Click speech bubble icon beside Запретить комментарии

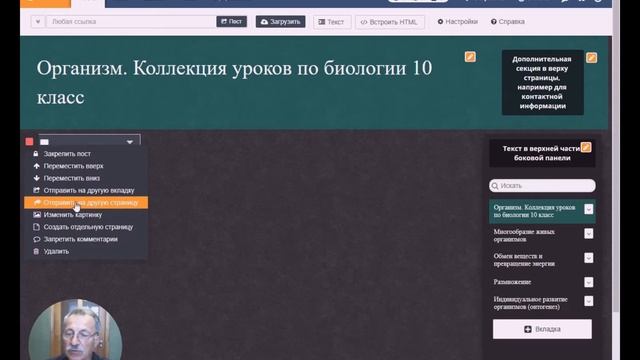[37, 239]
